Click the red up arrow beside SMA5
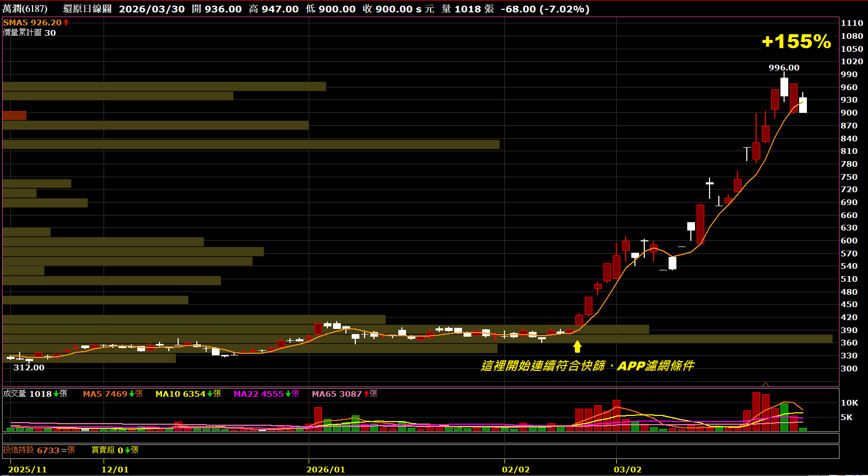 66,23
